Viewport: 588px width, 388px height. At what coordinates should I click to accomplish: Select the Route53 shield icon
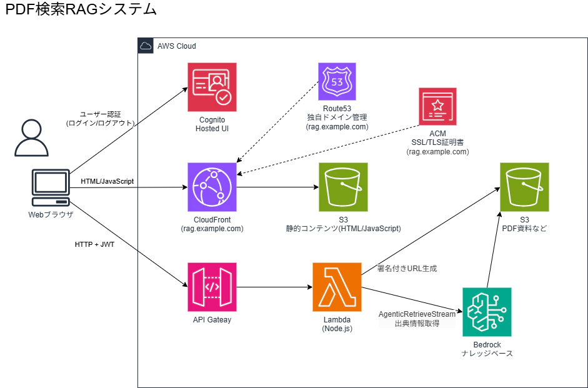click(x=337, y=81)
